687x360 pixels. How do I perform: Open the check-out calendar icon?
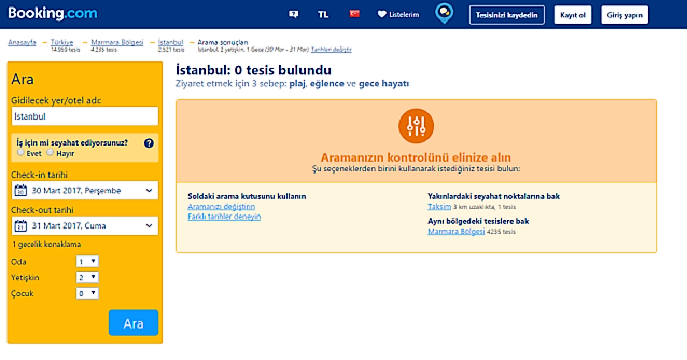[x=21, y=226]
